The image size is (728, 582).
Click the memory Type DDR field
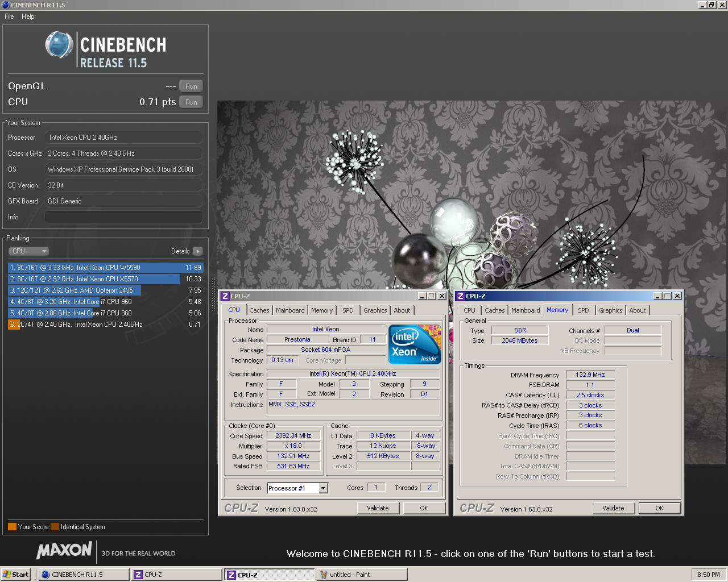[520, 331]
